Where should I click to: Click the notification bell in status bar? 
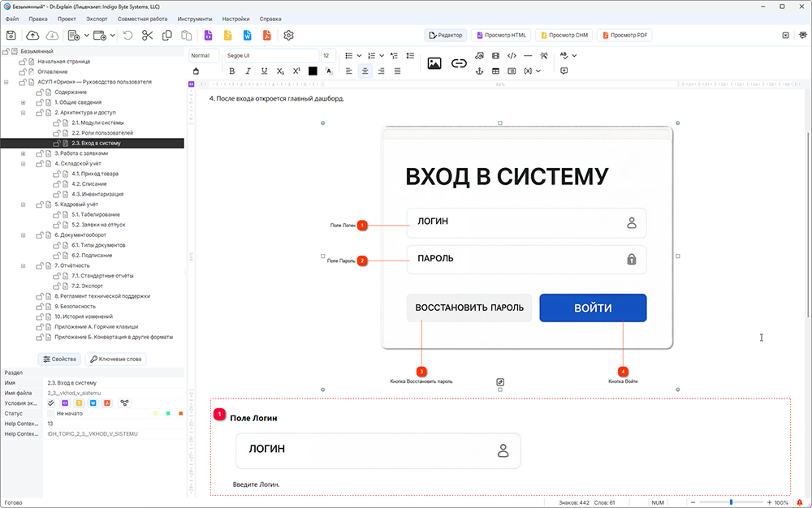[x=800, y=502]
